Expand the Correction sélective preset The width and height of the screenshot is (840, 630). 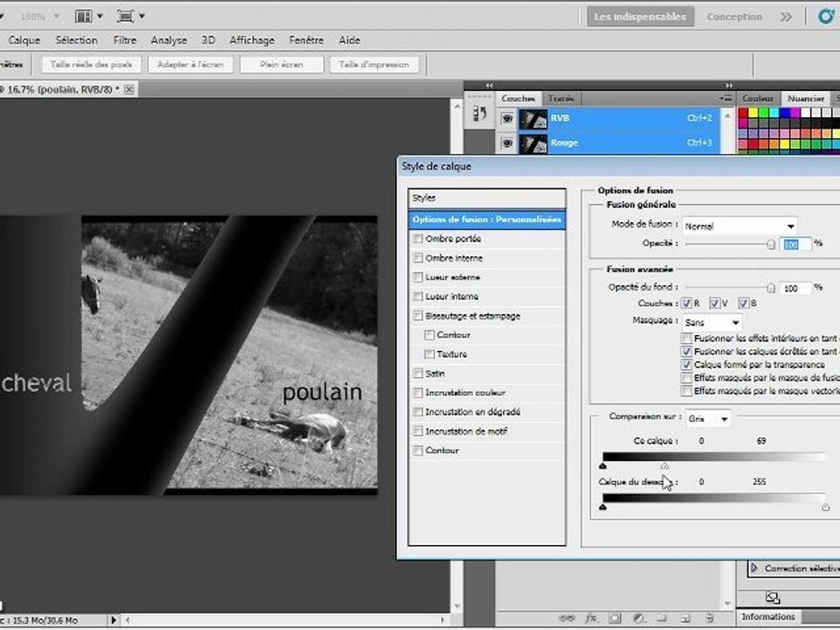(754, 568)
